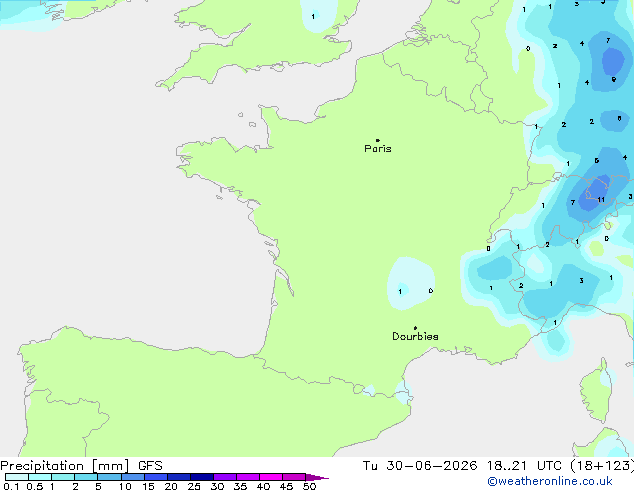
Task: Click the legend label '45'
Action: pyautogui.click(x=286, y=486)
